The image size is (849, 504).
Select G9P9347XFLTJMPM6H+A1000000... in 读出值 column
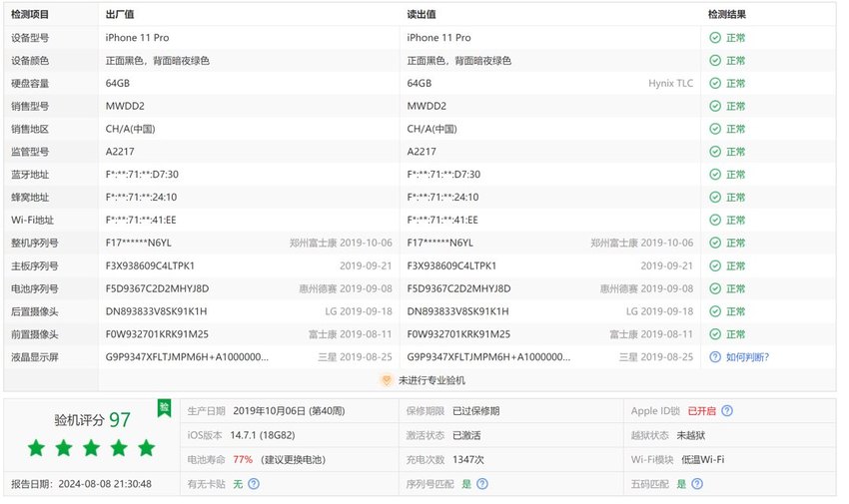488,357
